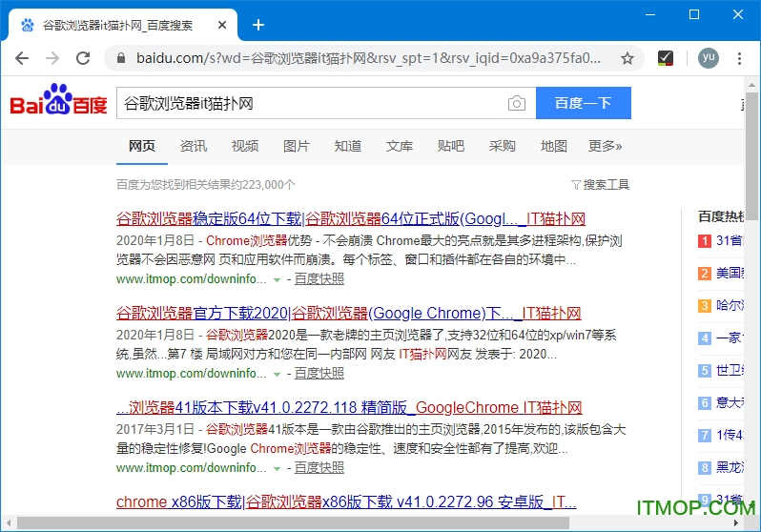Close the 谷歌浏览器it猫扑网 tab
The width and height of the screenshot is (761, 532).
click(222, 25)
